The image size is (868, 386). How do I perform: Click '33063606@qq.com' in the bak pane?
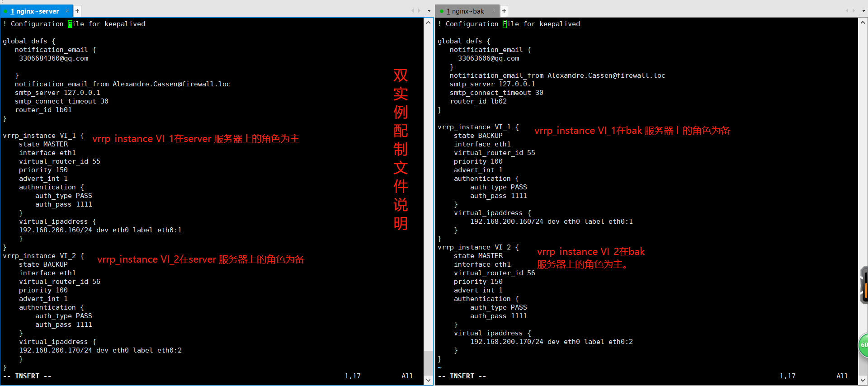coord(488,58)
